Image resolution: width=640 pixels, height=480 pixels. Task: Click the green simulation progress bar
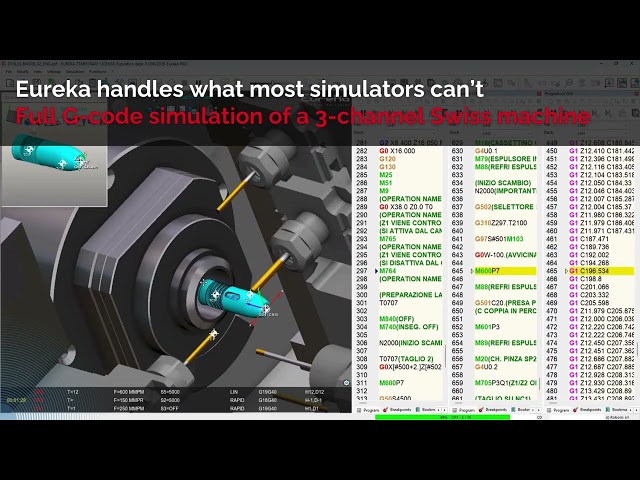[442, 417]
